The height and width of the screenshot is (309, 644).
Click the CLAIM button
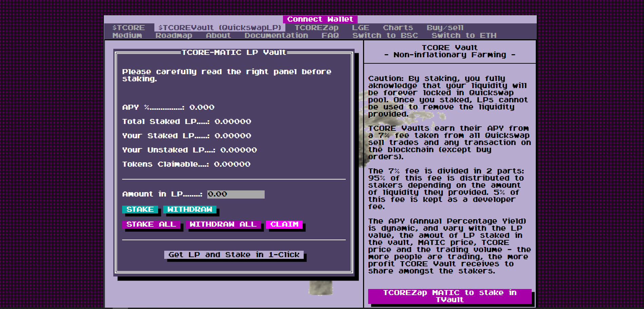(284, 224)
